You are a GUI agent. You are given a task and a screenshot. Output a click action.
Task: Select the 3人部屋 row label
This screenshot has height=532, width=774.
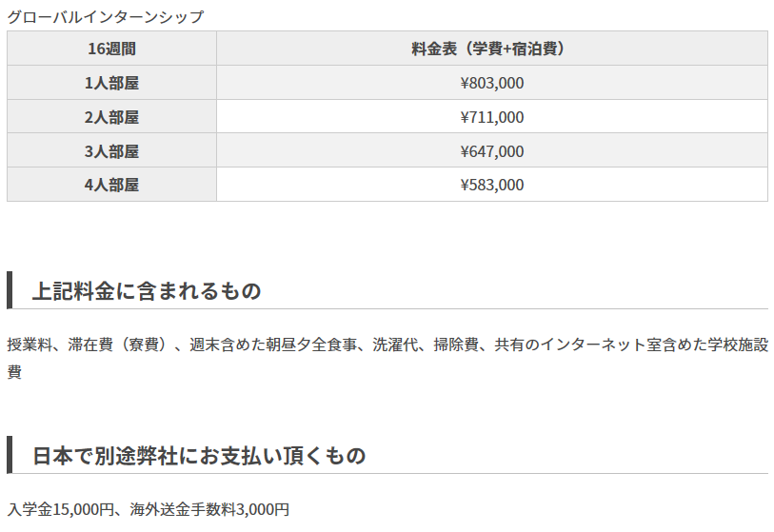(x=111, y=151)
